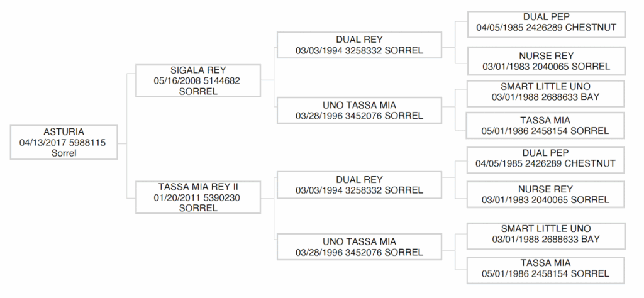
Task: Select TASSA MIA in TASSA MIA REY II's ancestry
Action: point(545,268)
